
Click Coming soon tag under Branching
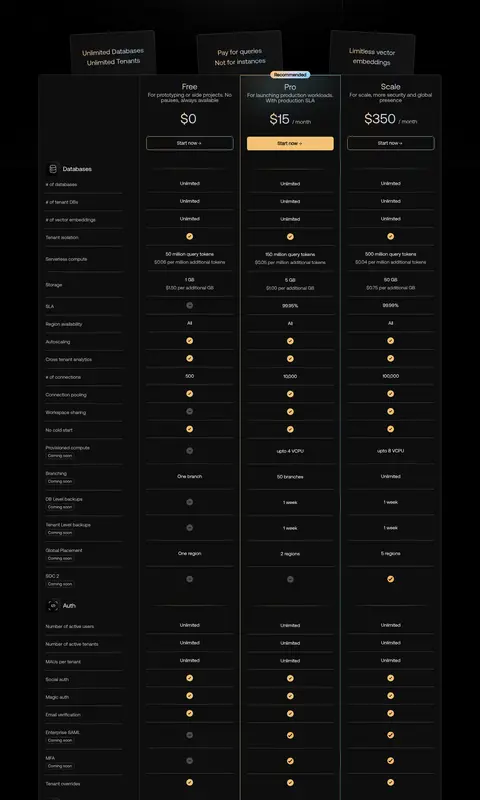[60, 482]
